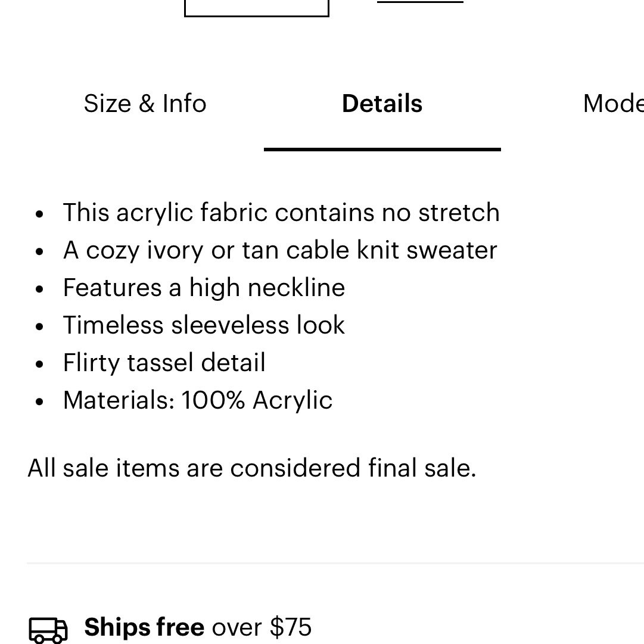The image size is (644, 644).
Task: Open the partially visible Model tab
Action: pyautogui.click(x=613, y=103)
